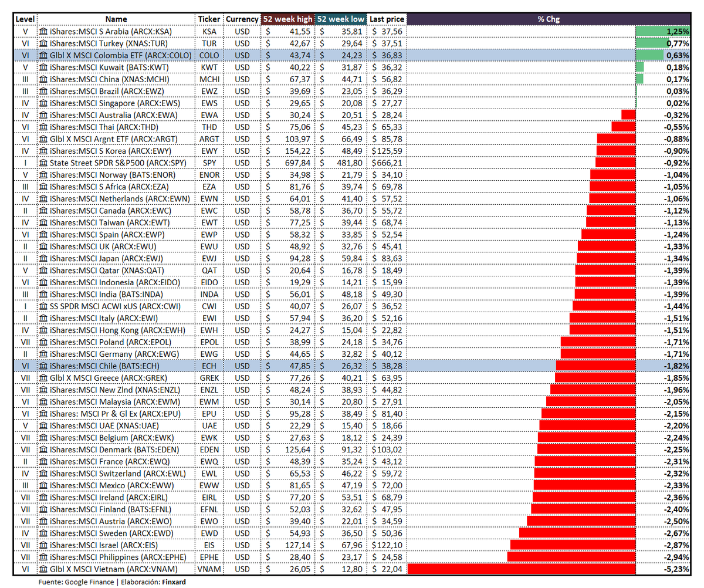Image resolution: width=704 pixels, height=588 pixels.
Task: Click the 1,25% change cell
Action: pos(549,31)
